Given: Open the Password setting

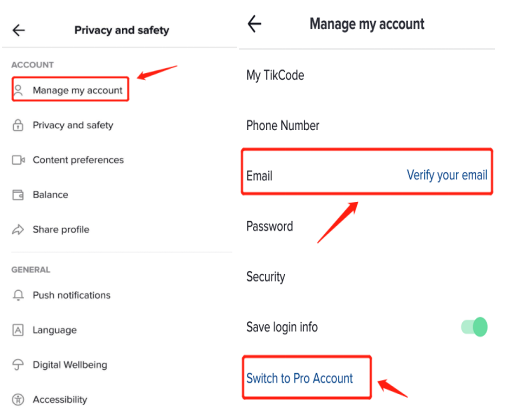Looking at the screenshot, I should pyautogui.click(x=367, y=226).
